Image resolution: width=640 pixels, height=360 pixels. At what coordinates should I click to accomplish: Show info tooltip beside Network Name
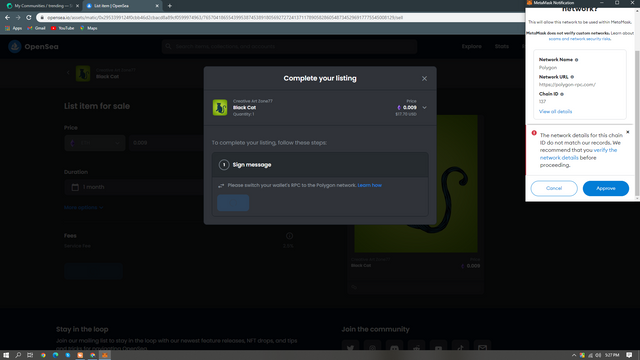(576, 60)
